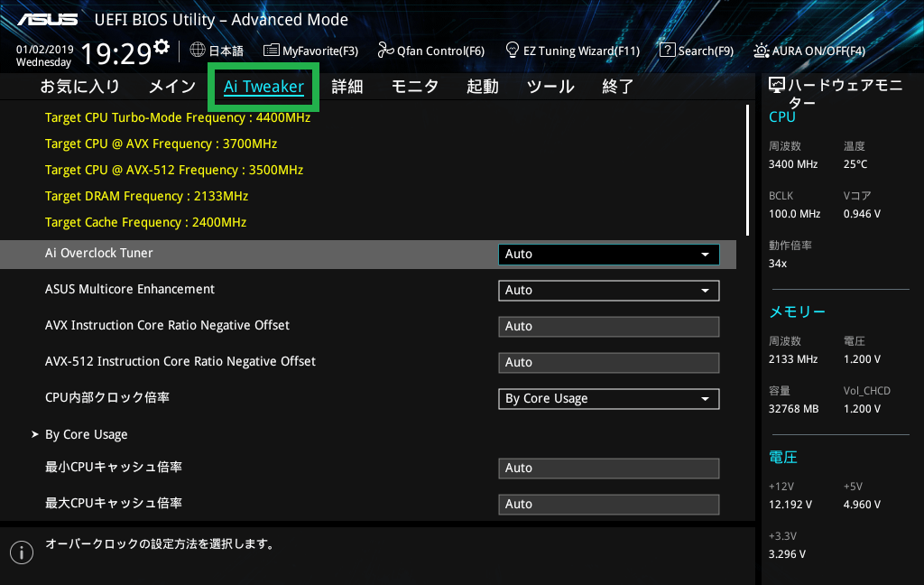Viewport: 924px width, 585px height.
Task: Click the 19:29 clock display
Action: [116, 53]
